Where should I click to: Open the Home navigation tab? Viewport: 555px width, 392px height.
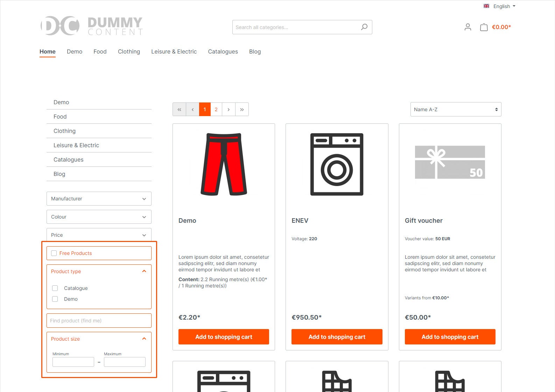coord(48,51)
